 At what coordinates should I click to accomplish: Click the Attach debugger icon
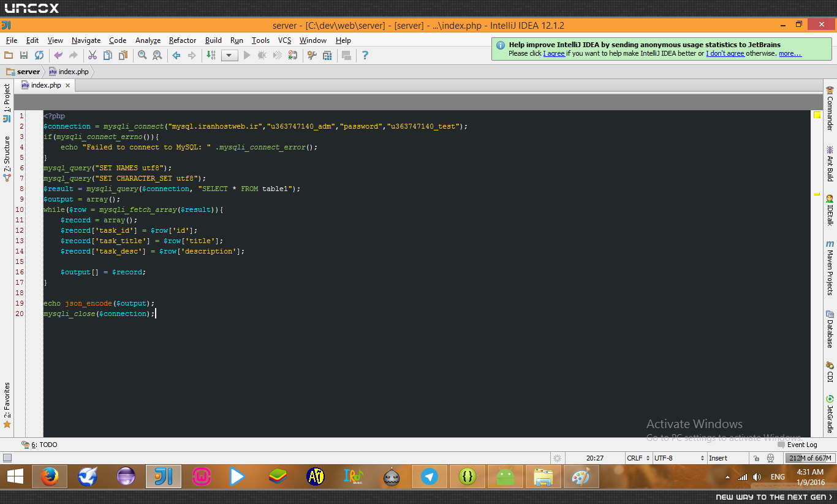[x=293, y=55]
